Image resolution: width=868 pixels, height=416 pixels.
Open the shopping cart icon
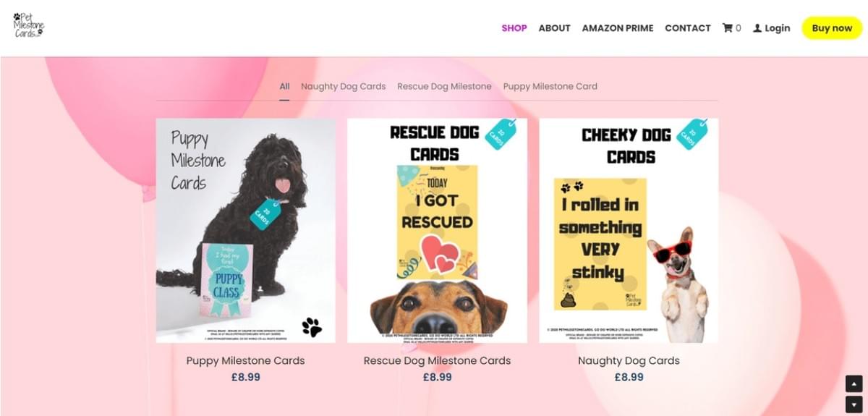click(x=727, y=28)
